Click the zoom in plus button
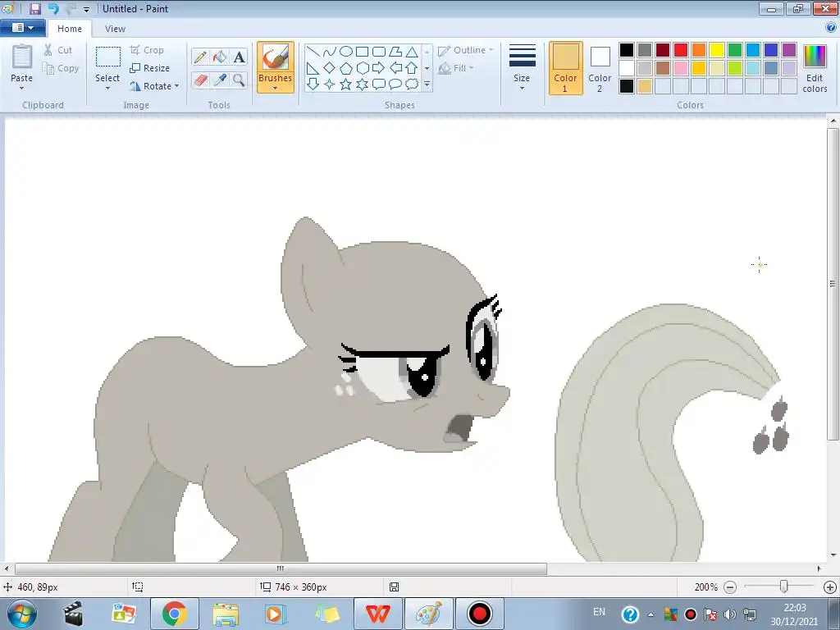The width and height of the screenshot is (840, 630). (x=830, y=587)
